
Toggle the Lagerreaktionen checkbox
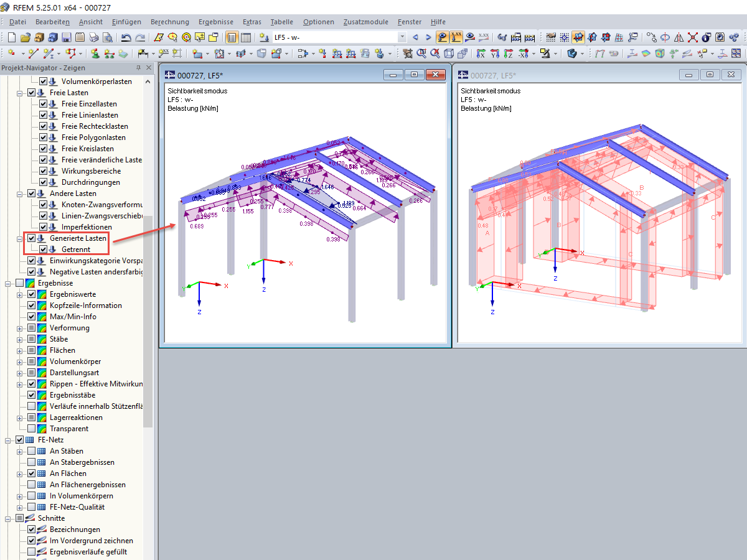(x=32, y=418)
